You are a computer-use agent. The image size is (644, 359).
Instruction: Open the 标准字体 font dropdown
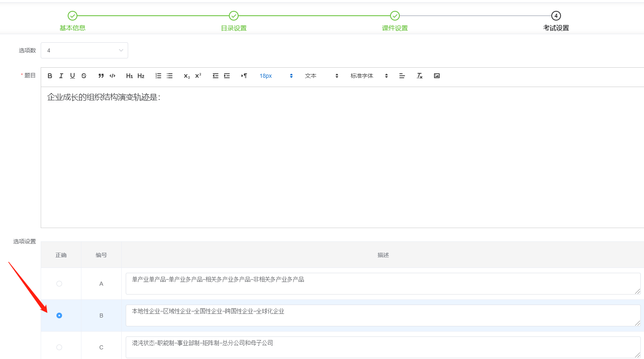tap(369, 76)
